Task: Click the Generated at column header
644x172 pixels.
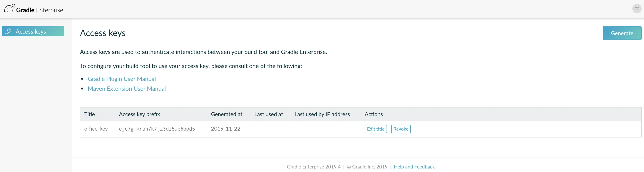Action: pyautogui.click(x=226, y=114)
